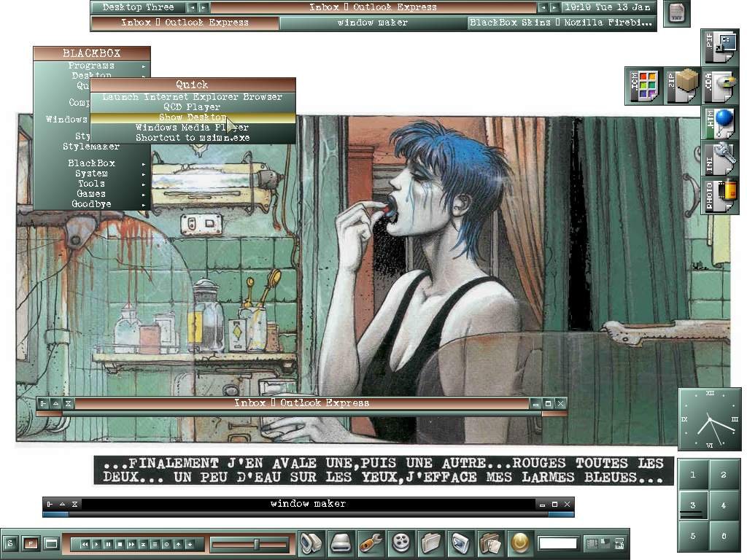Cycle to next window via toolbar arrow
This screenshot has height=560, width=747.
(554, 7)
